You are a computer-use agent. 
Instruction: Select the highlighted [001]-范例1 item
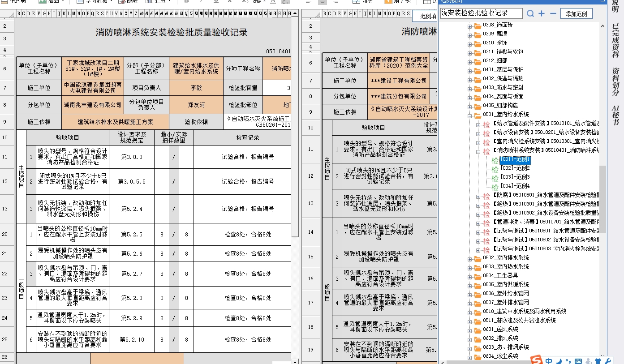coord(516,159)
